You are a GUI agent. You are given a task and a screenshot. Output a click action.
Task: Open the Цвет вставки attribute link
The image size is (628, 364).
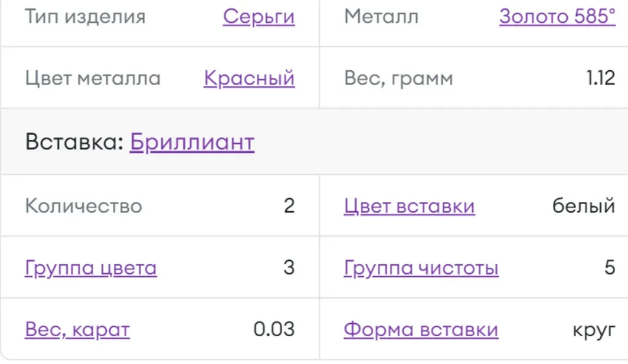(410, 206)
